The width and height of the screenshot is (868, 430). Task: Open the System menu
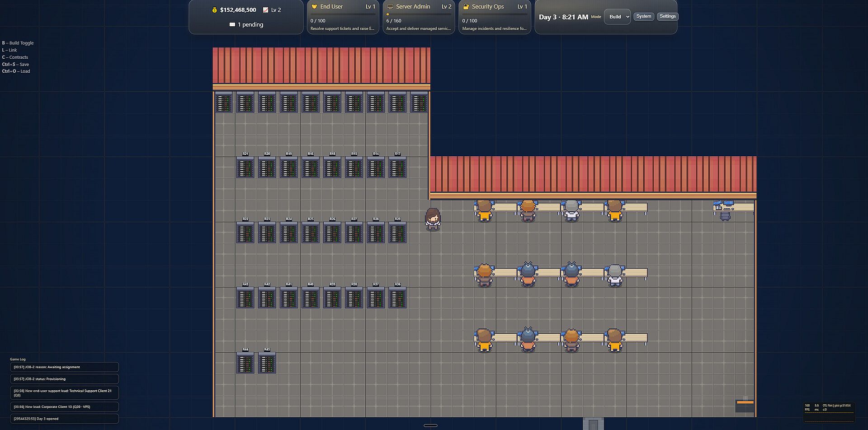(x=643, y=16)
